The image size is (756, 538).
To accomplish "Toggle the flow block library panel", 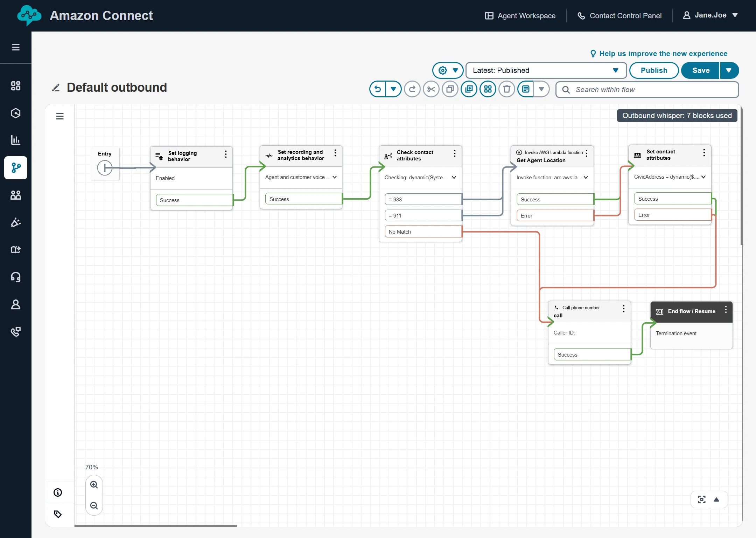I will tap(60, 116).
